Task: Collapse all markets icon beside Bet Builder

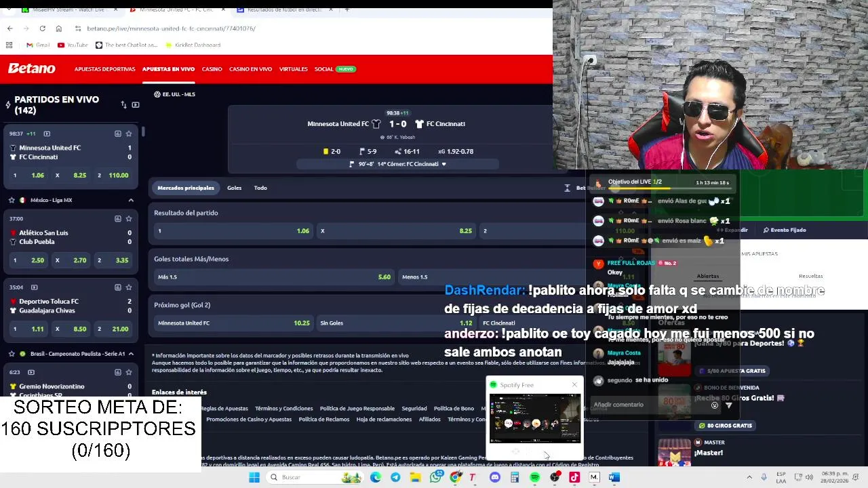Action: pyautogui.click(x=567, y=188)
